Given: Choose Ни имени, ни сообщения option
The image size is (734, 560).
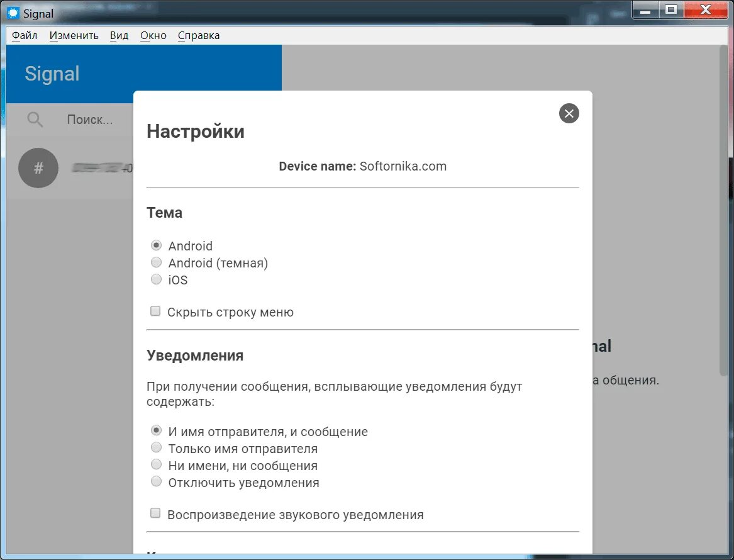Looking at the screenshot, I should tap(157, 464).
